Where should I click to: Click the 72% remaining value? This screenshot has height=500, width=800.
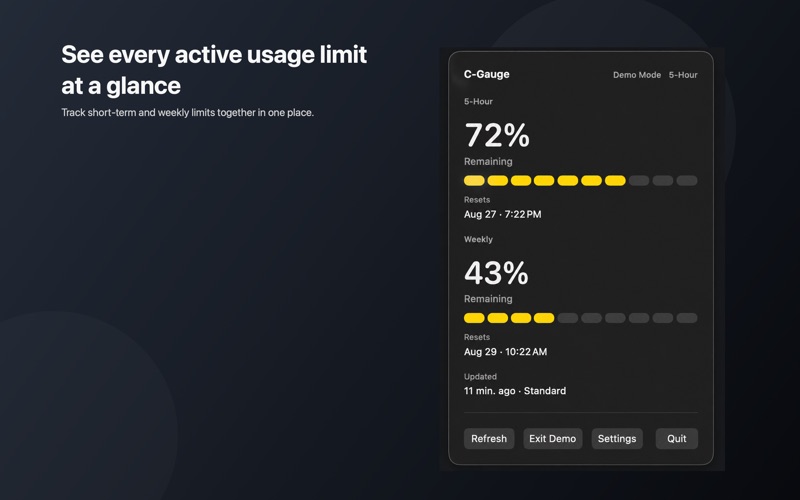(497, 136)
